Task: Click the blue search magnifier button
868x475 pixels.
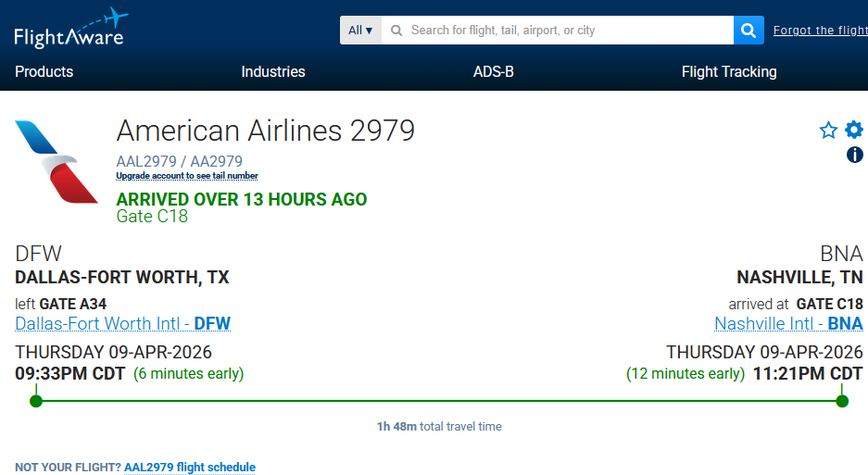Action: [x=748, y=30]
